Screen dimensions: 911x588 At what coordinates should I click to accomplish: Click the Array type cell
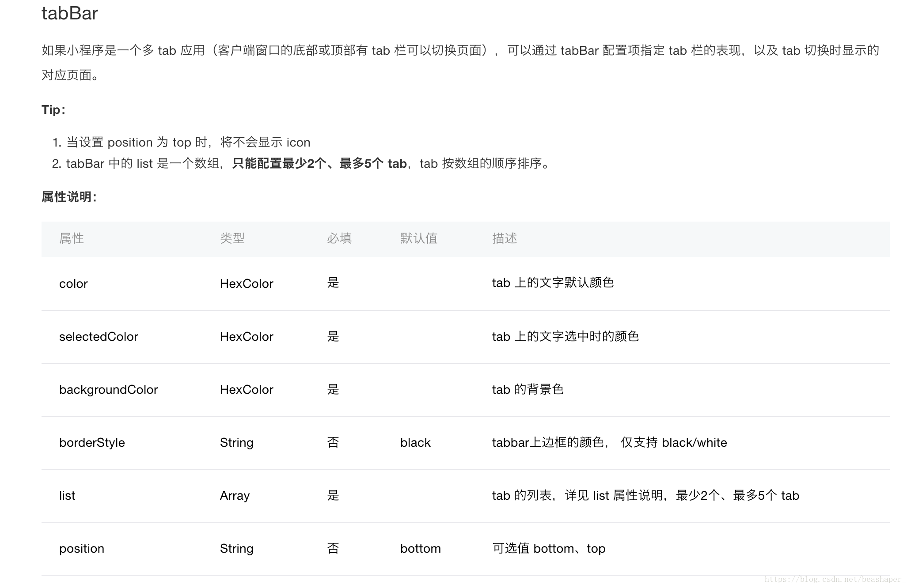[235, 496]
